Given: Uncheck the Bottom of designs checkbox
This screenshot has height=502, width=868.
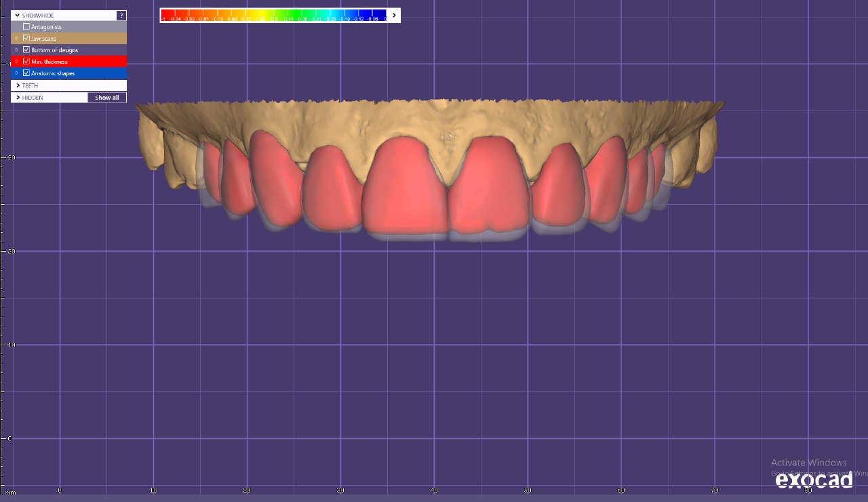Looking at the screenshot, I should [x=26, y=50].
